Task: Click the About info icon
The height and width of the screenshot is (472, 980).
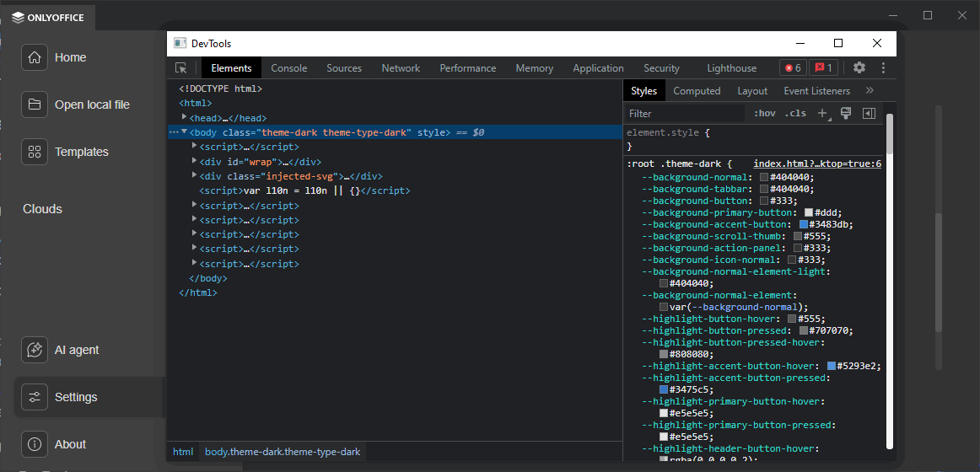Action: click(35, 444)
